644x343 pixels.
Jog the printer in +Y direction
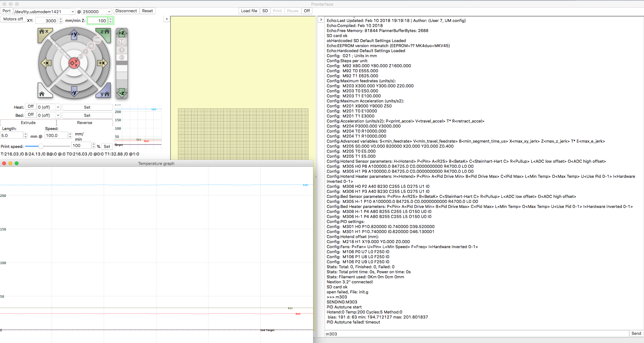tap(74, 35)
